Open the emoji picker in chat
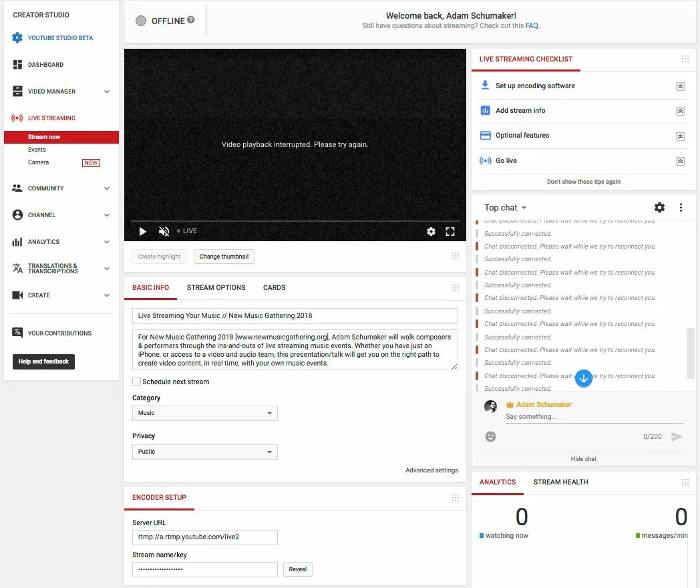This screenshot has height=588, width=700. point(490,436)
